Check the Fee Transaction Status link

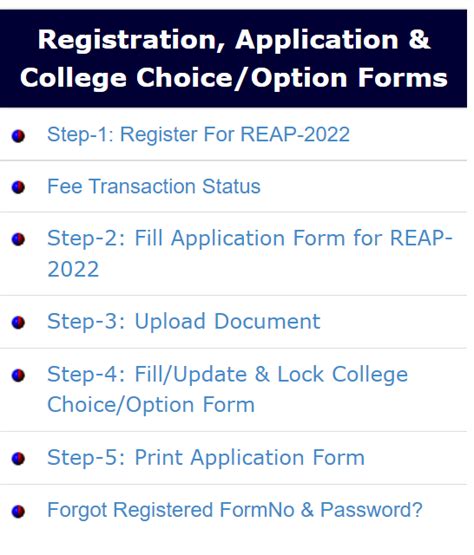click(154, 187)
